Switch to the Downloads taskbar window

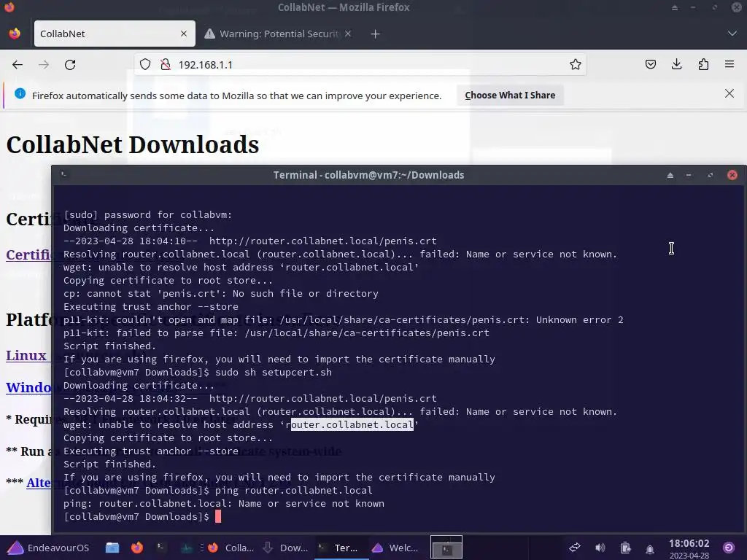287,548
